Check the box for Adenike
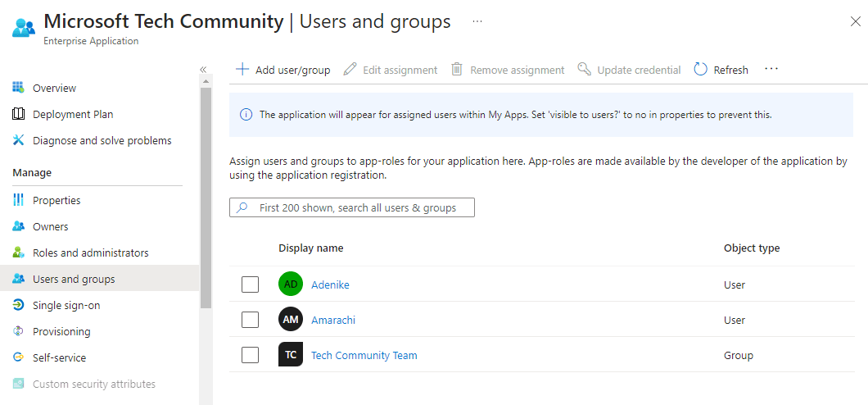This screenshot has width=868, height=405. (x=250, y=284)
